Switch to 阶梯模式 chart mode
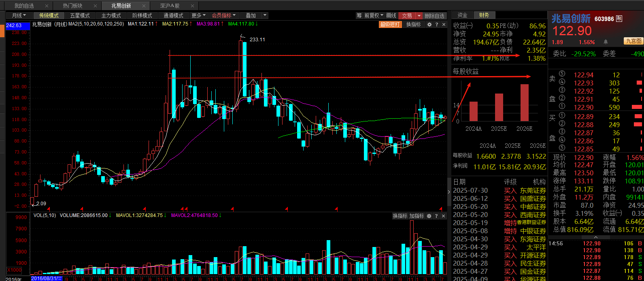 click(142, 15)
